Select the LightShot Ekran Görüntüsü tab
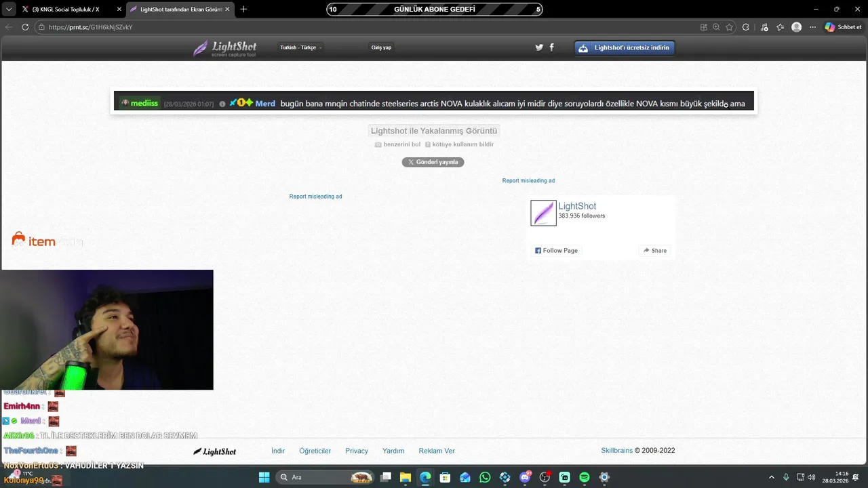The width and height of the screenshot is (868, 488). pyautogui.click(x=180, y=9)
